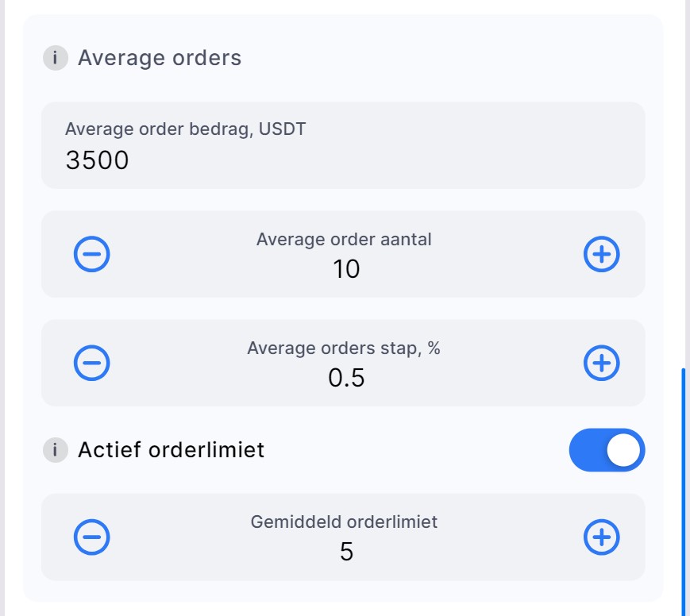This screenshot has width=690, height=616.
Task: Click the Average orders section heading
Action: tap(160, 58)
